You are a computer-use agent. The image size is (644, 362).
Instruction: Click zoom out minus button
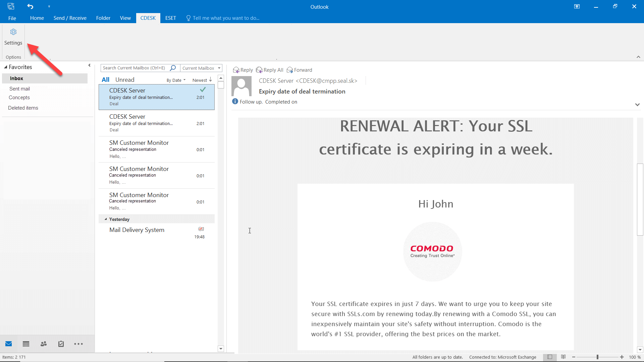[x=574, y=357]
